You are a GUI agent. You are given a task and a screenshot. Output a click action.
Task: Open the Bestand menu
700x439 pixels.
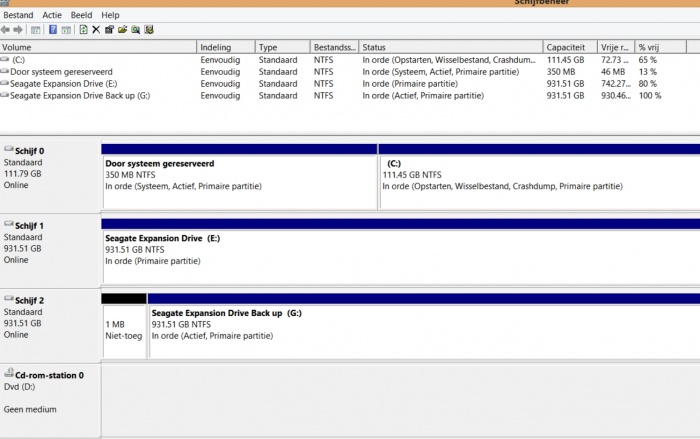[18, 15]
